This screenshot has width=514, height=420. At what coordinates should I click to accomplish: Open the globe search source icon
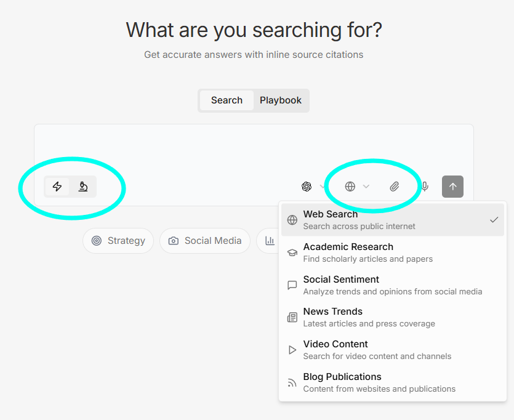351,187
